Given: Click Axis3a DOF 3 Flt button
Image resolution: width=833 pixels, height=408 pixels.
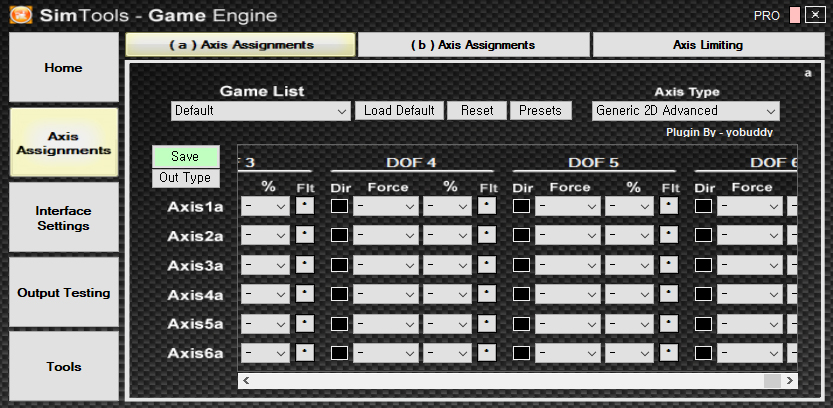Looking at the screenshot, I should tap(305, 264).
